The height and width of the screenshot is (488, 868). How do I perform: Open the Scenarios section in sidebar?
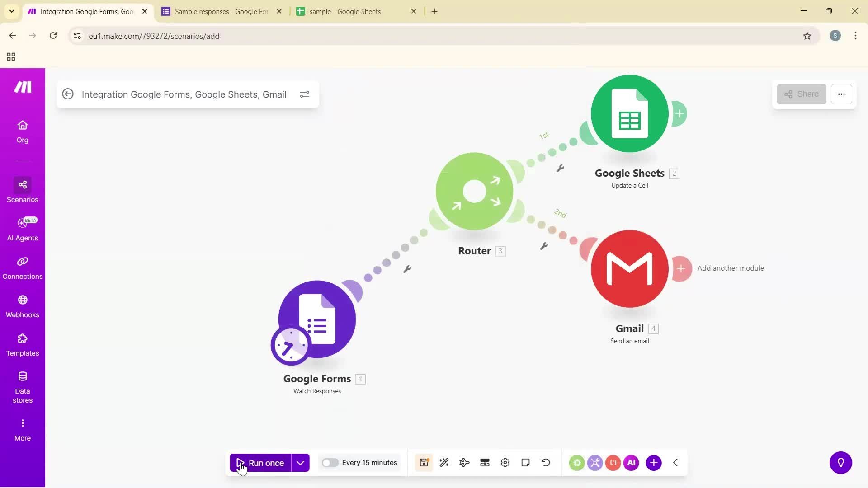22,191
